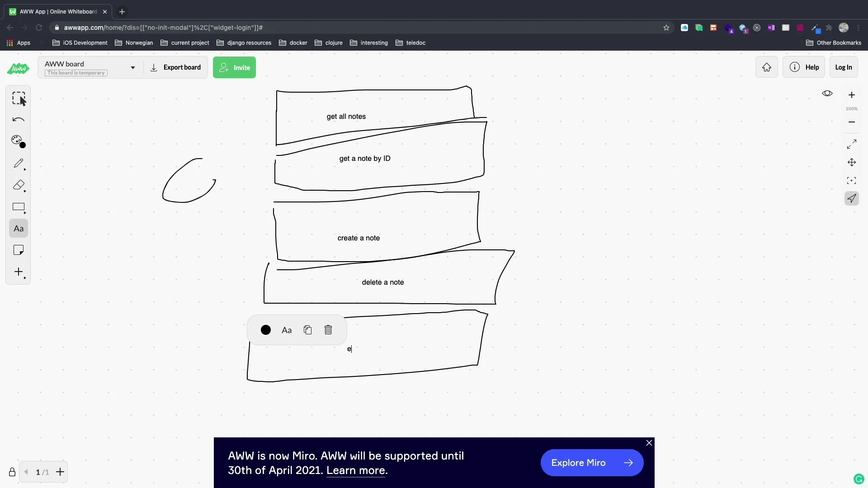Click the fullscreen expand arrows icon

[852, 144]
